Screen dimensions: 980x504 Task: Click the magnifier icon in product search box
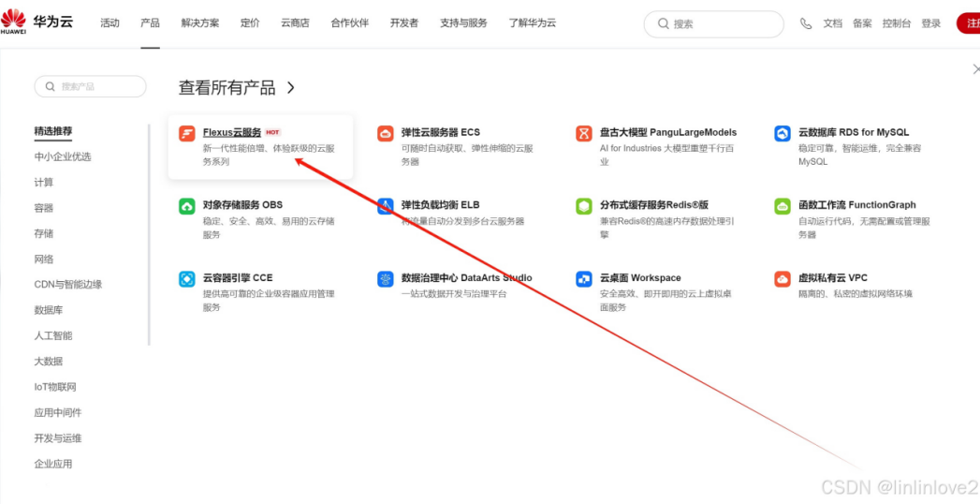pyautogui.click(x=50, y=86)
